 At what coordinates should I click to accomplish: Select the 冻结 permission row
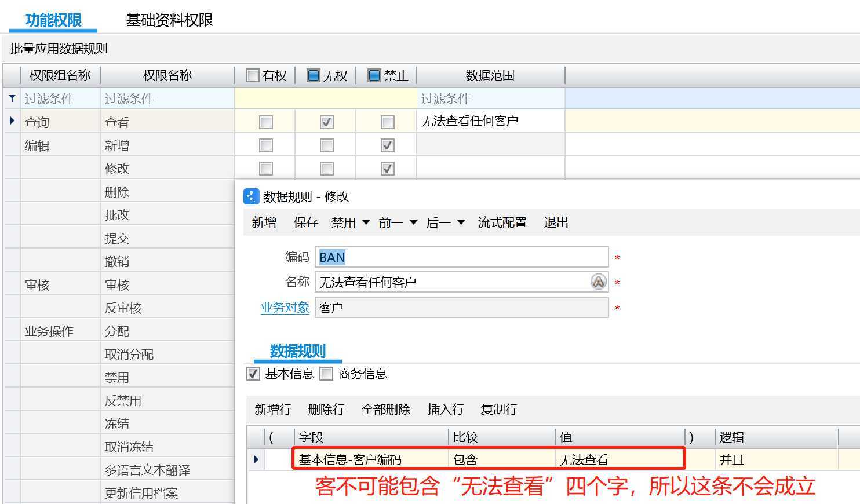click(x=167, y=423)
